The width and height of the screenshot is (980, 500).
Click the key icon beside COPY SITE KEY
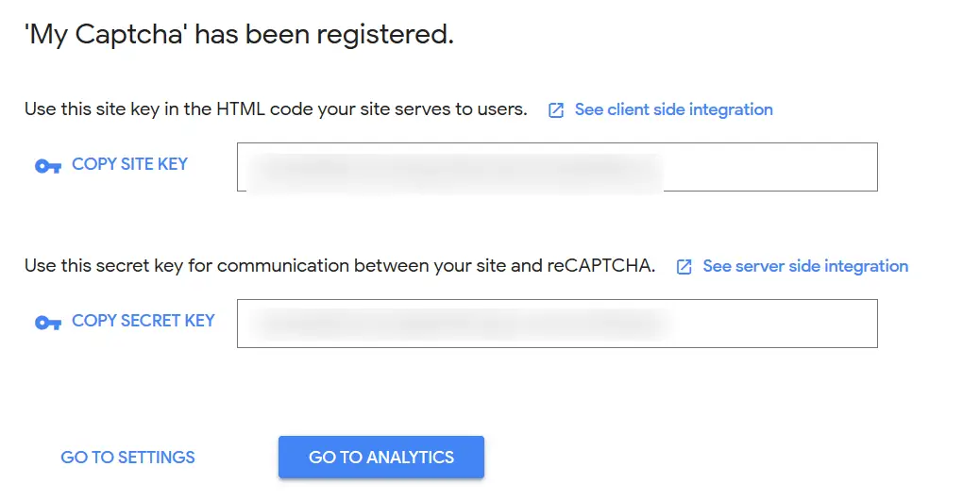point(47,166)
